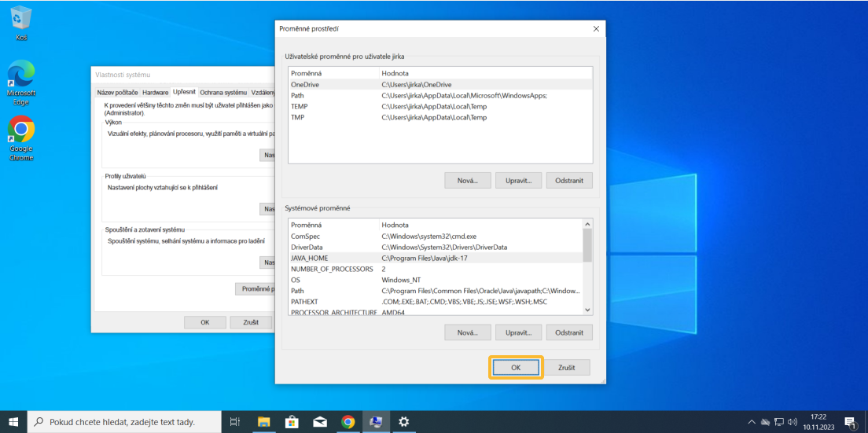This screenshot has height=433, width=868.
Task: Switch to the Hardware tab
Action: pos(155,93)
